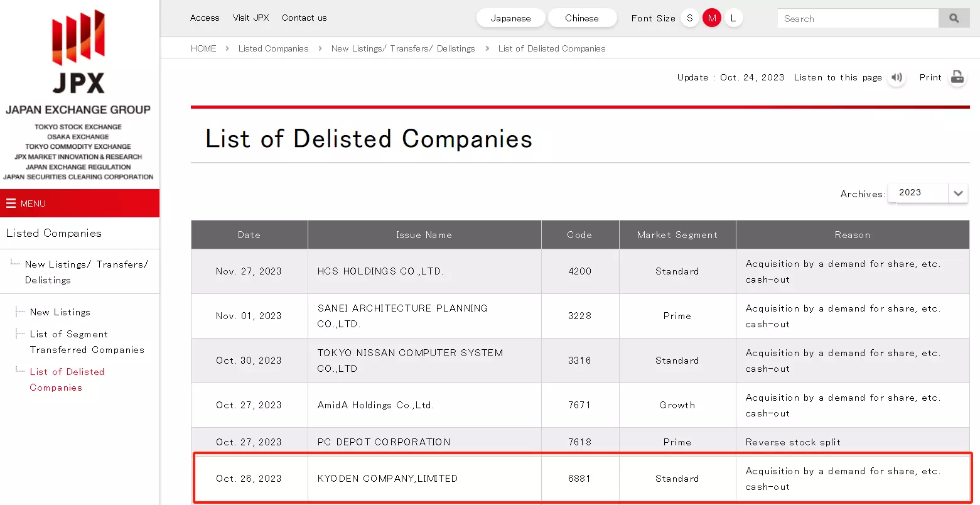Click the Update Oct. 24, 2023 text
The height and width of the screenshot is (505, 980).
coord(731,77)
